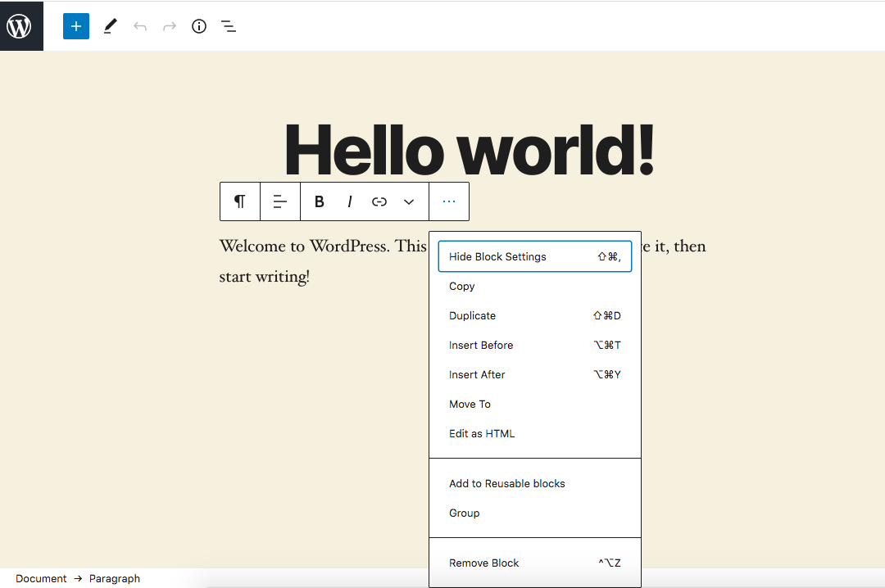Select the edit (pencil) tool
This screenshot has height=588, width=885.
click(109, 26)
